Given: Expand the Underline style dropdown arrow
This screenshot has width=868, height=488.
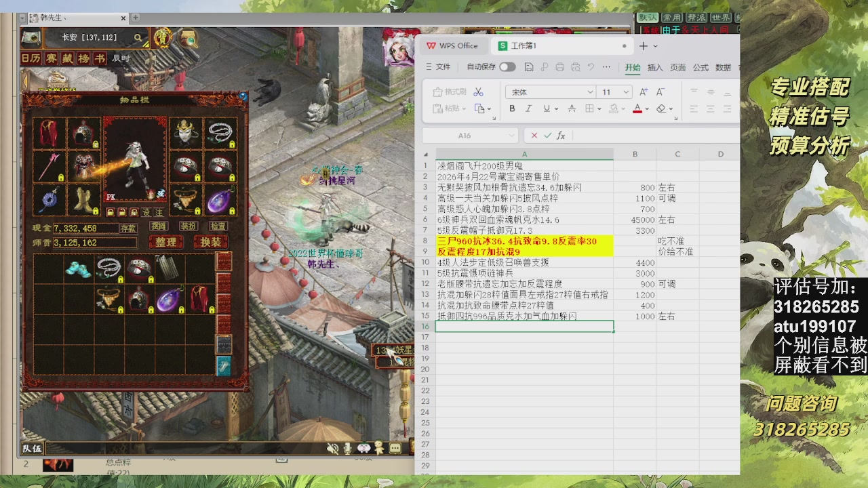Looking at the screenshot, I should coord(555,108).
